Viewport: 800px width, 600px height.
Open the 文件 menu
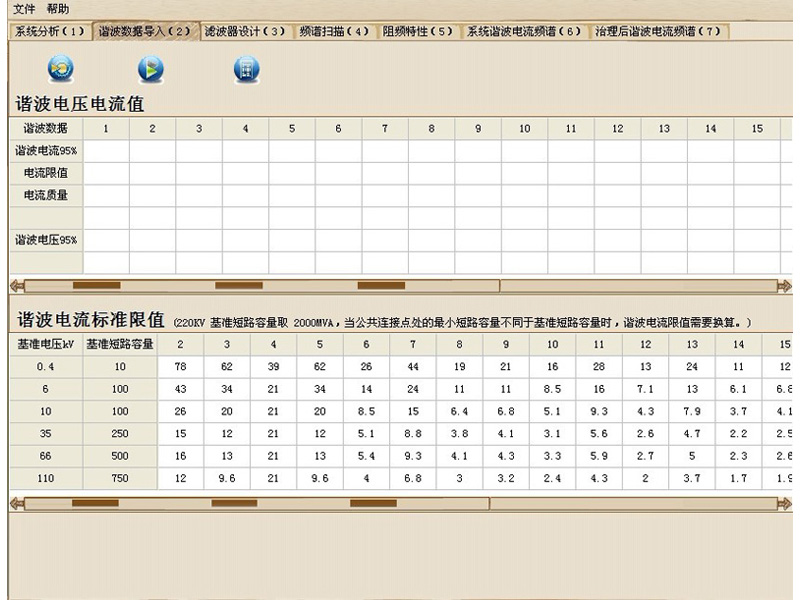click(x=24, y=9)
